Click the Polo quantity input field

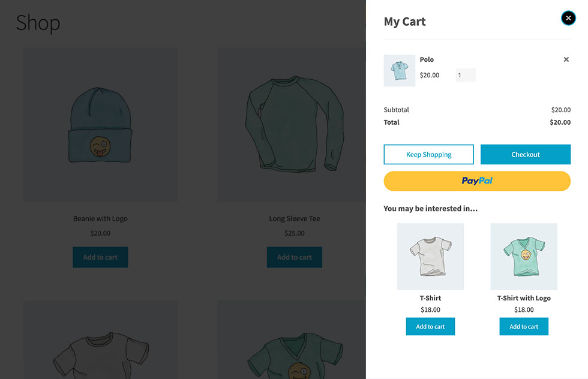[x=466, y=76]
